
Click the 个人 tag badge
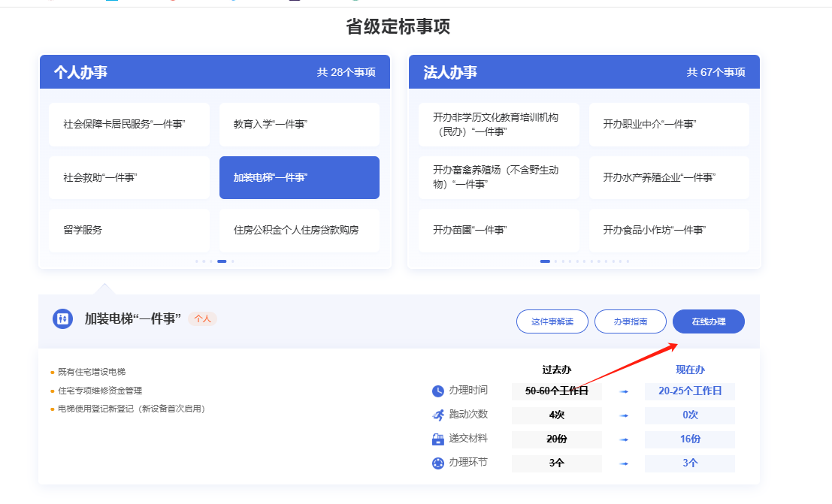[x=202, y=318]
